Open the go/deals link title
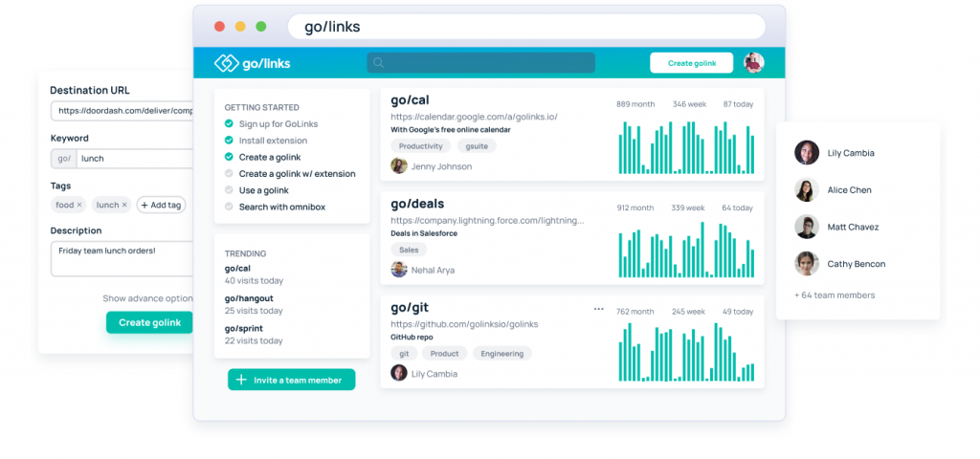The width and height of the screenshot is (980, 459). [417, 204]
